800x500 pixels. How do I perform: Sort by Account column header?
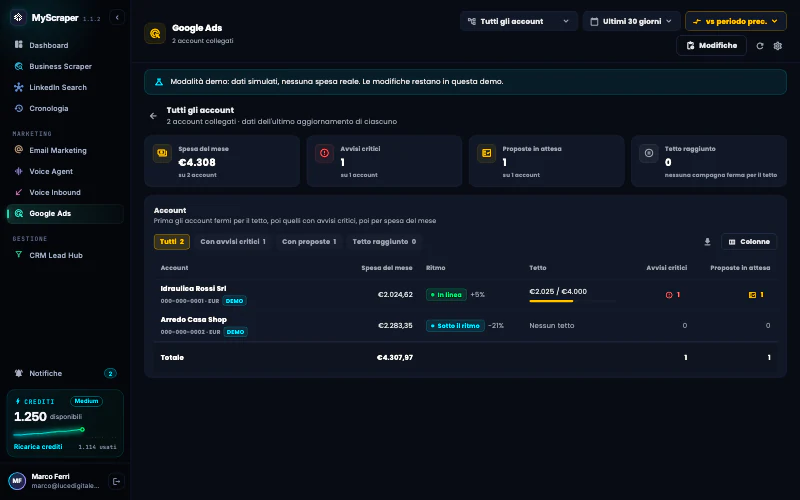pyautogui.click(x=174, y=268)
